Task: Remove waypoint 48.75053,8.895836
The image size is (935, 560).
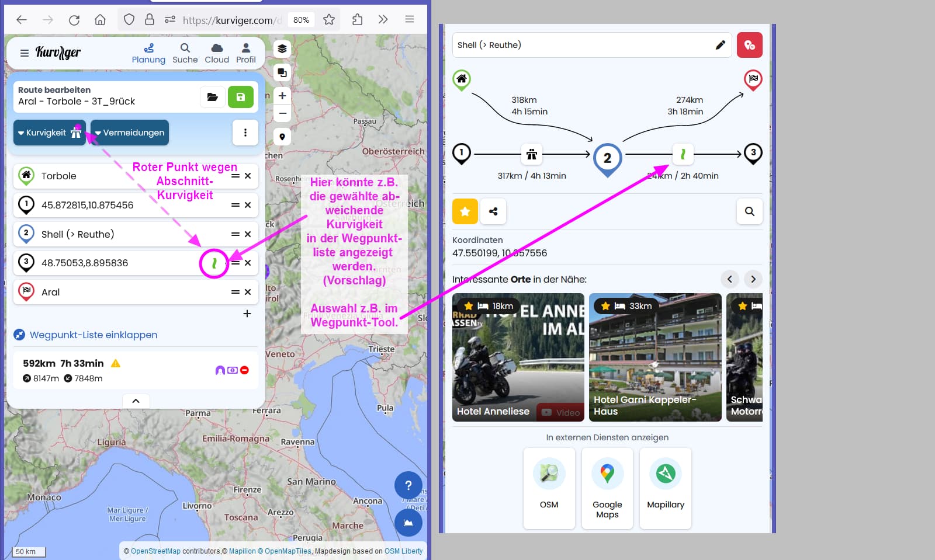Action: click(248, 263)
